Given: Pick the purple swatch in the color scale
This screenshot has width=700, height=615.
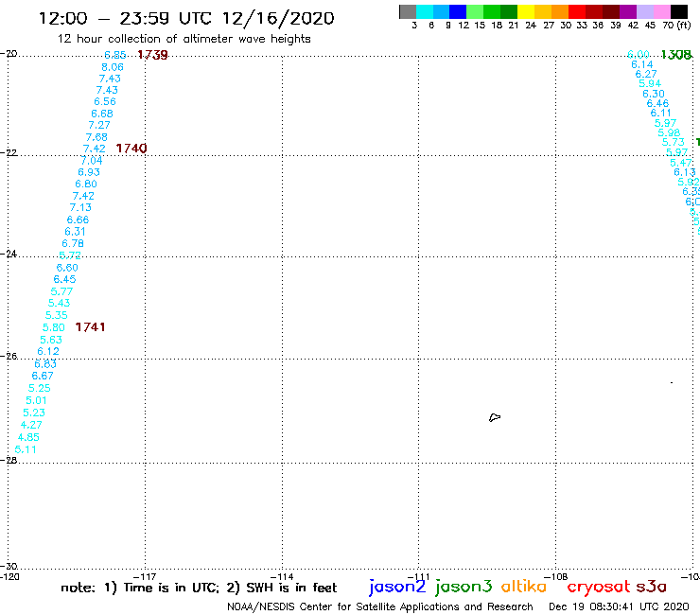Looking at the screenshot, I should pos(628,11).
